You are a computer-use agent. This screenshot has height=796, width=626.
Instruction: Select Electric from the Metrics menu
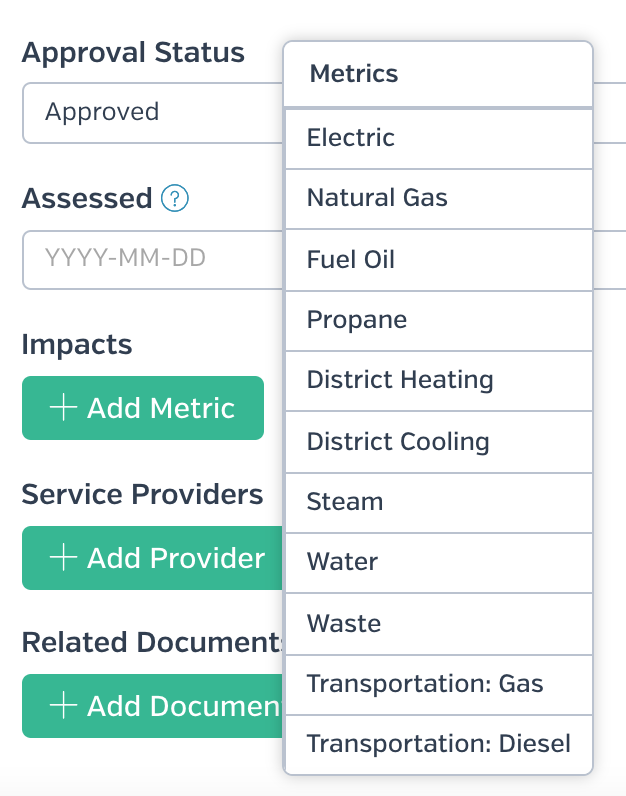click(439, 139)
